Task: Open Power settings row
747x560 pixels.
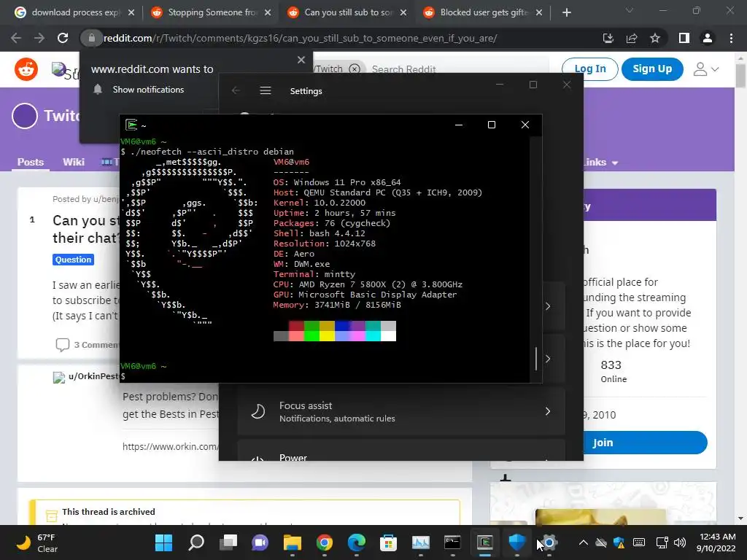Action: coord(401,451)
